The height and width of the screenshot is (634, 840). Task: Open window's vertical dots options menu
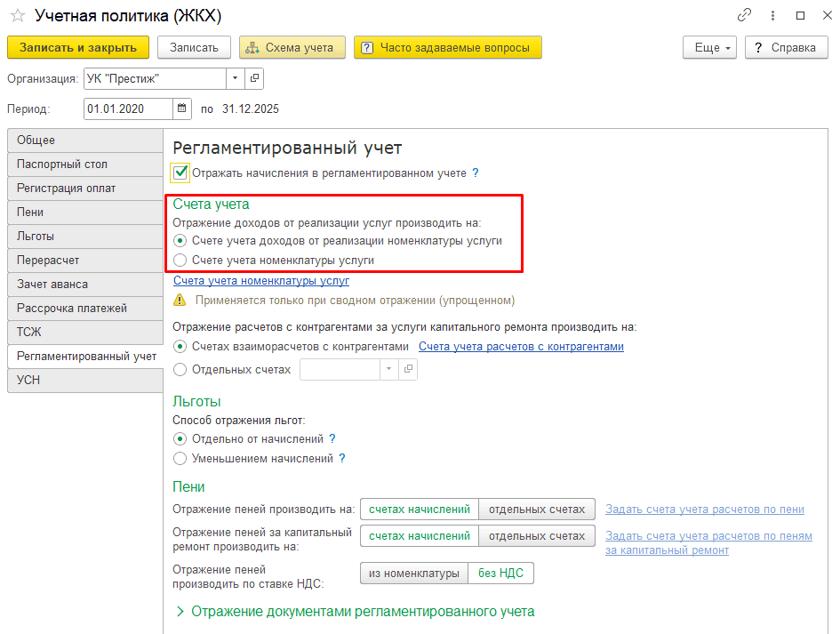pos(772,16)
